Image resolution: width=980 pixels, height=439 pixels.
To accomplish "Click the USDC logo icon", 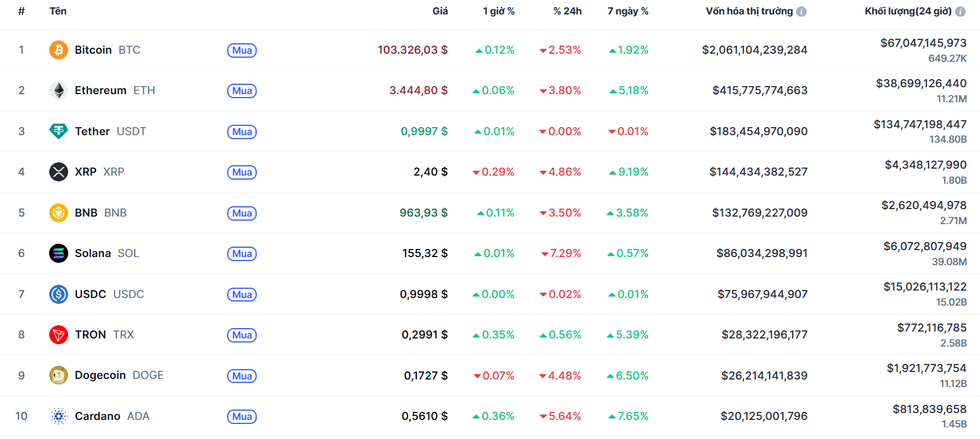I will pyautogui.click(x=58, y=295).
